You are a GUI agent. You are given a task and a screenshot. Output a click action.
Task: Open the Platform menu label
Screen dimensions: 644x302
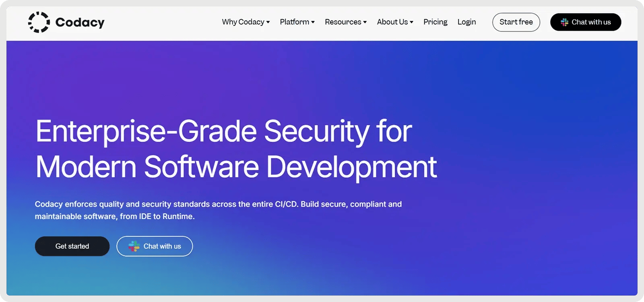coord(294,22)
